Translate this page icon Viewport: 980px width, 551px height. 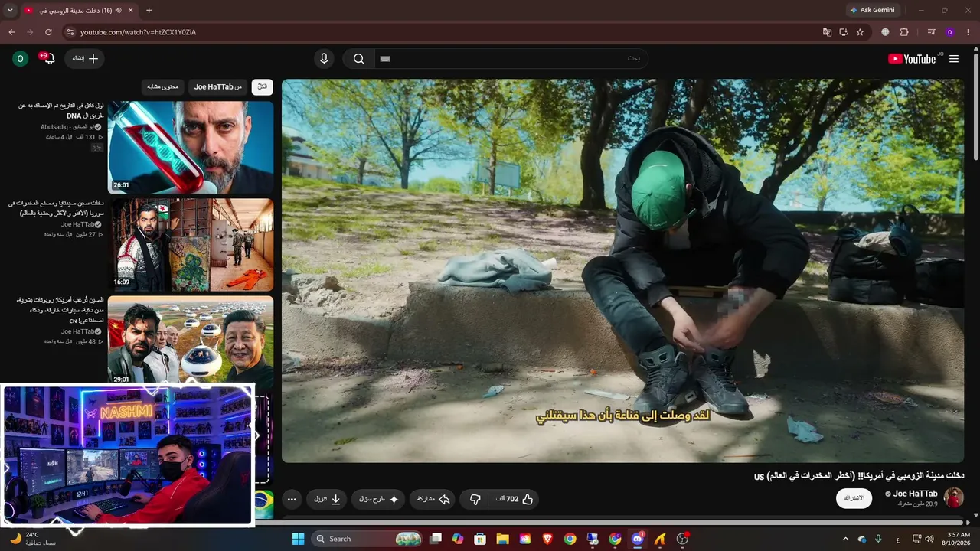(827, 32)
